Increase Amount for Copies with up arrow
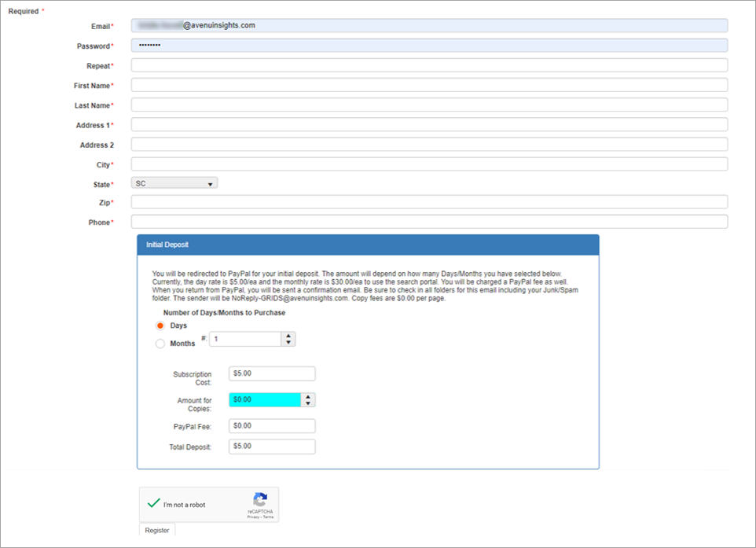The width and height of the screenshot is (756, 548). (308, 396)
